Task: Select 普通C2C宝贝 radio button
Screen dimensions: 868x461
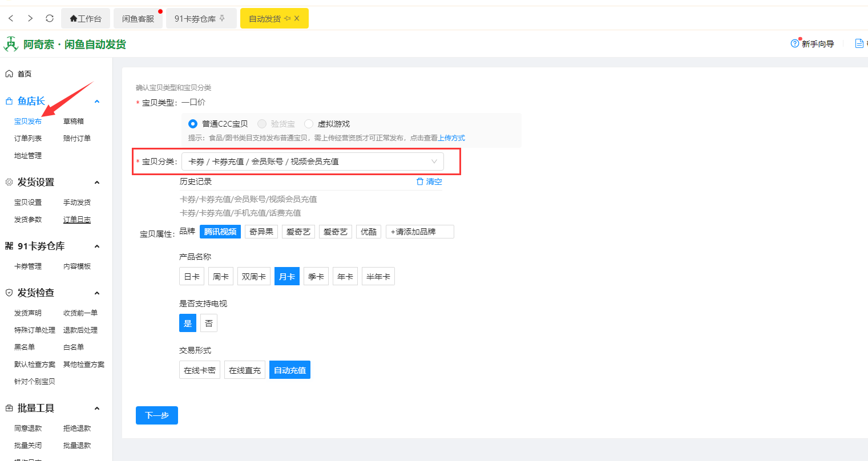Action: point(193,124)
